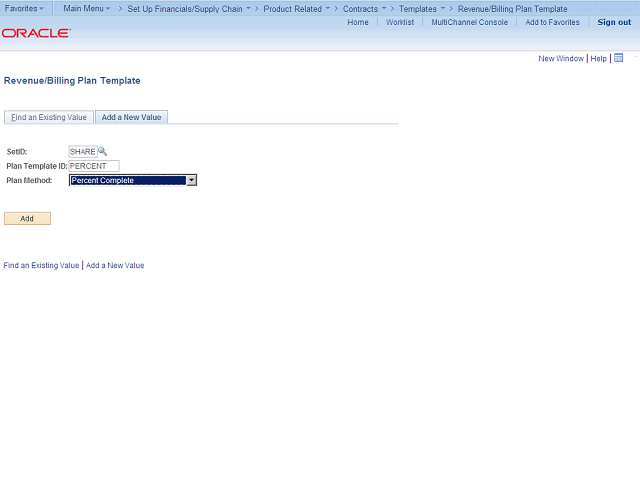Viewport: 640px width, 480px height.
Task: Open the SetID lookup magnifier icon
Action: (x=103, y=151)
